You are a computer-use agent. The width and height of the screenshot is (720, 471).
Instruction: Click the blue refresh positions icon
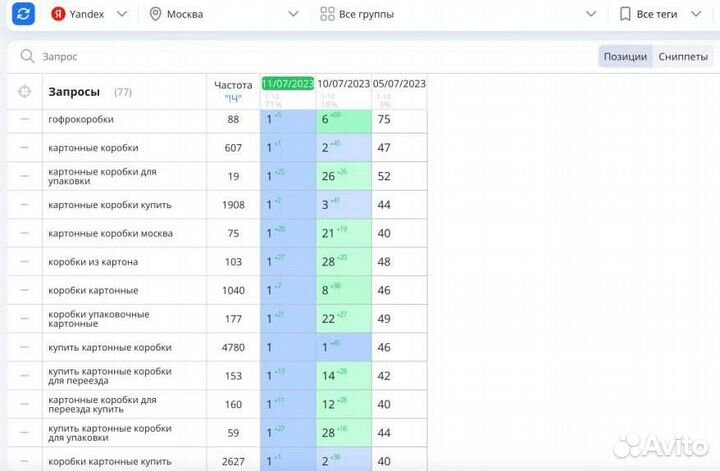point(24,14)
